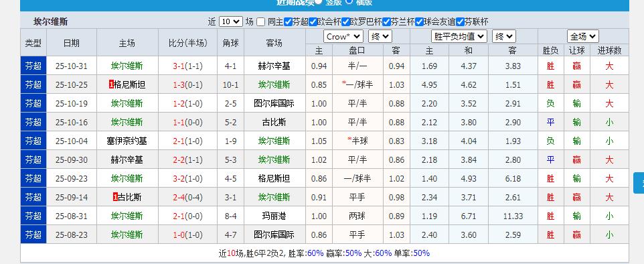The height and width of the screenshot is (264, 644).
Task: Click the 埃尔维斯 team title above table
Action: 50,22
